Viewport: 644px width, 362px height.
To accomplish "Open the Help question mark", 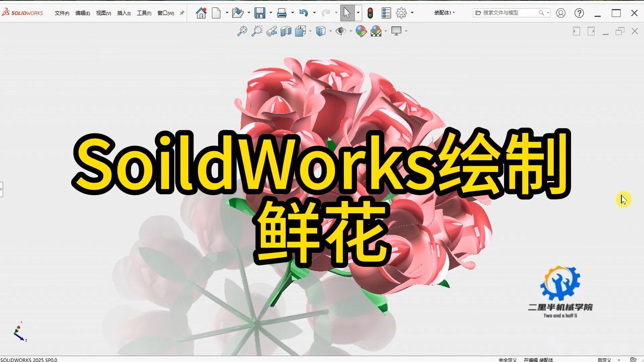I will pyautogui.click(x=579, y=13).
